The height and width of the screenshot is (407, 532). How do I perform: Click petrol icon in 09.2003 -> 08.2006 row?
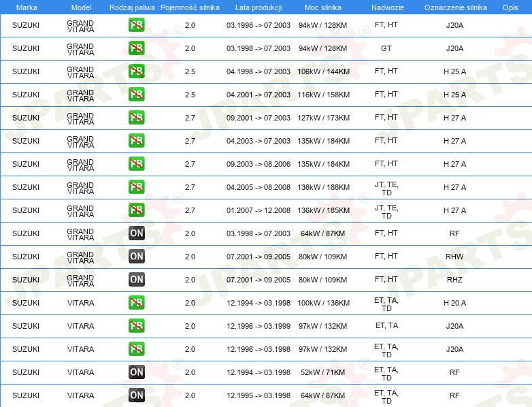[136, 163]
